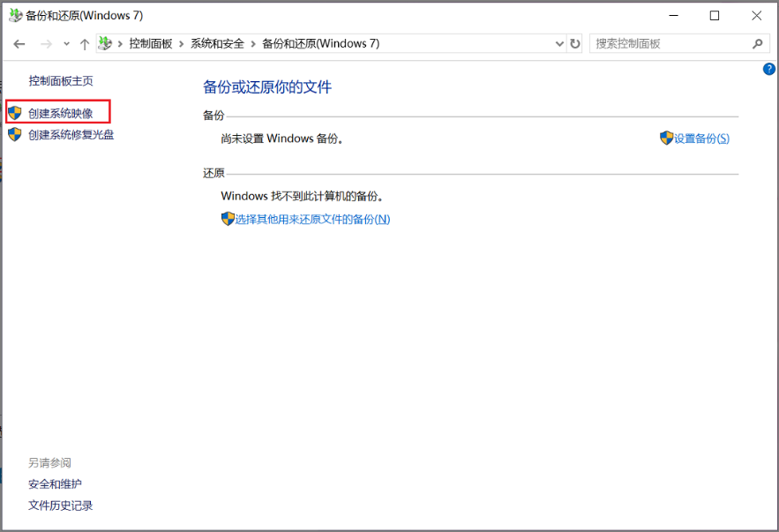Select 系统和安全 breadcrumb in address bar
The image size is (779, 532).
click(217, 44)
